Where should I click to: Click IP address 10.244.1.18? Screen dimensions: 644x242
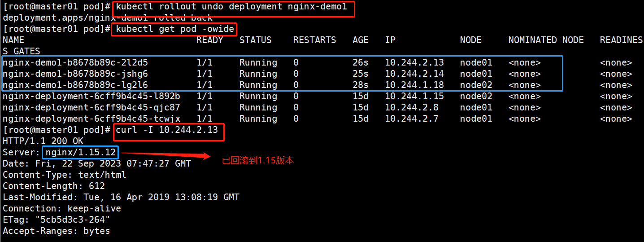pos(414,85)
